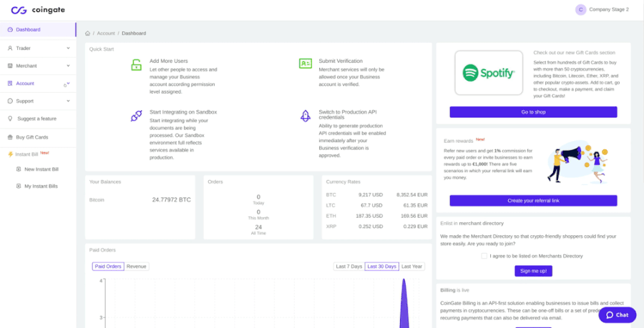Tick the Merchants Directory agreement checkbox
Screen dimensions: 644x328
(484, 256)
